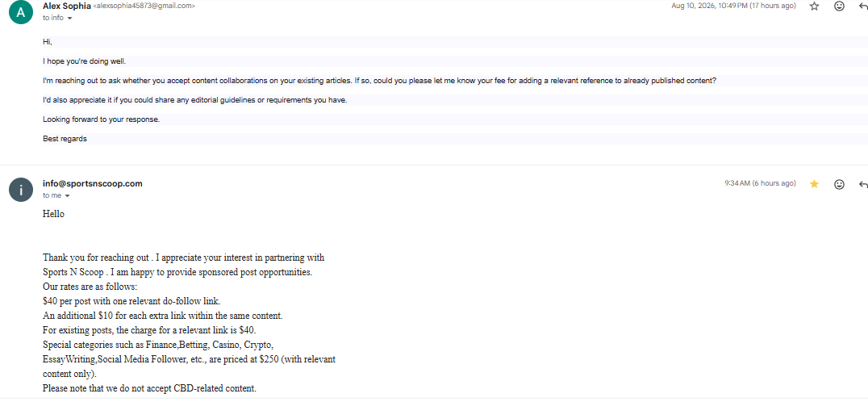Image resolution: width=868 pixels, height=402 pixels.
Task: Expand the 'to me' recipient details
Action: [x=56, y=195]
